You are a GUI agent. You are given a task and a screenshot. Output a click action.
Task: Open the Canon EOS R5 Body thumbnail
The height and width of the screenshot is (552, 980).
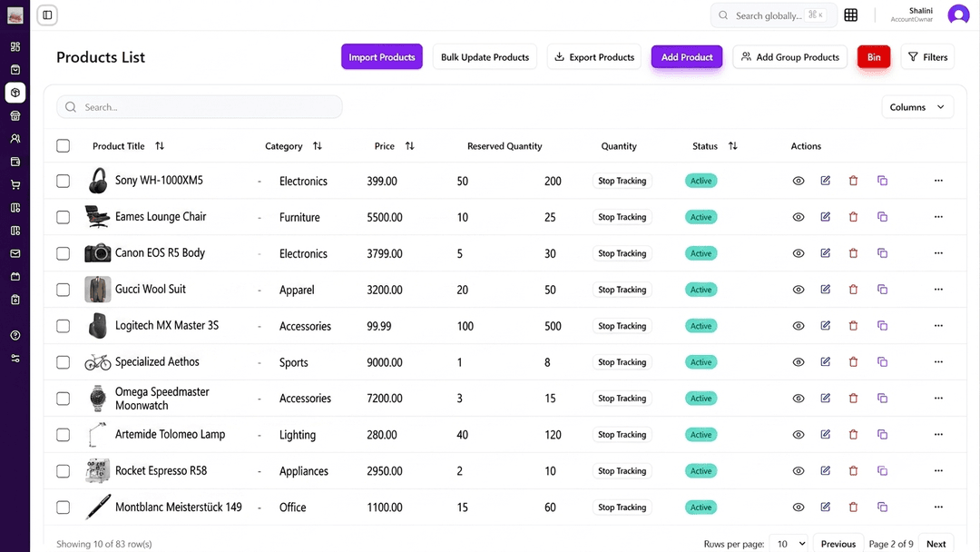pos(97,253)
